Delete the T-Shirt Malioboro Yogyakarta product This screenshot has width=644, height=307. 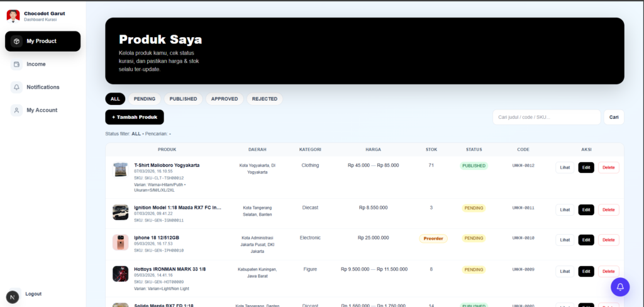click(608, 167)
